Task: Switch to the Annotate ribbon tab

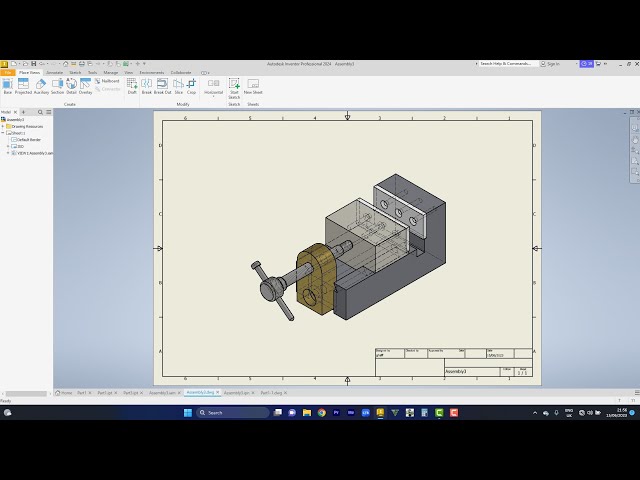Action: 54,73
